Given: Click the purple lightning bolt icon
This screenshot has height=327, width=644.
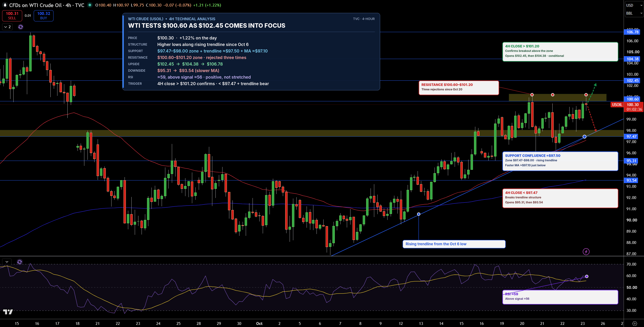Looking at the screenshot, I should (586, 252).
